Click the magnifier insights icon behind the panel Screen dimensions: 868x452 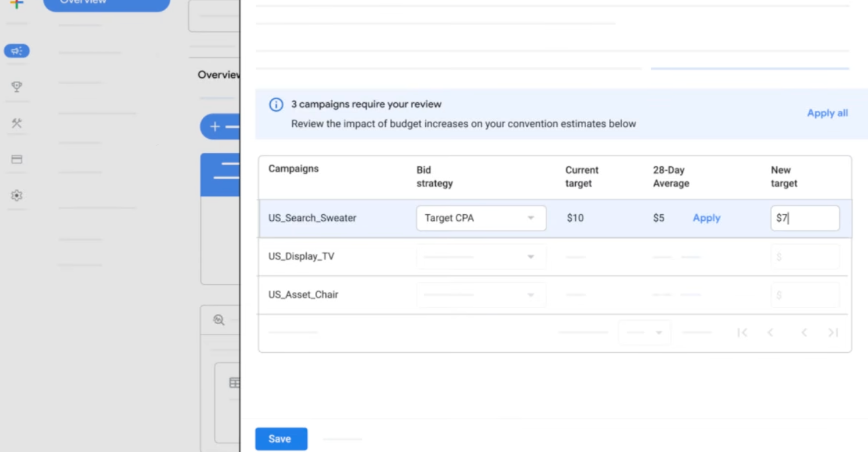coord(218,320)
